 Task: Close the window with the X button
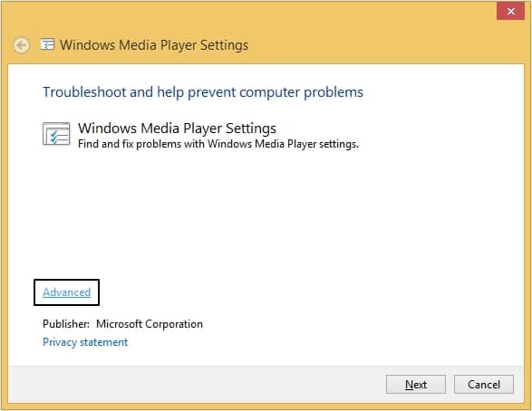coord(510,11)
